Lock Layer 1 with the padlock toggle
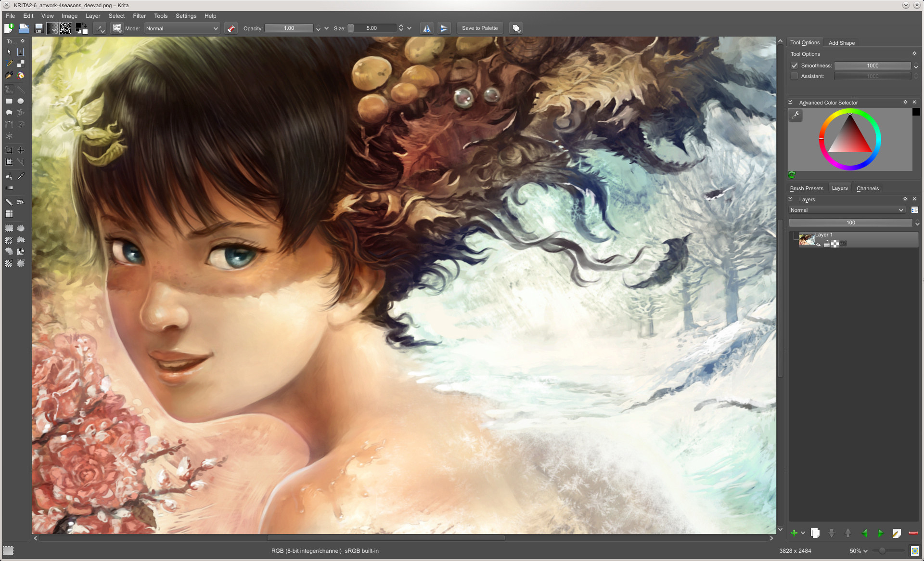The width and height of the screenshot is (924, 561). pyautogui.click(x=827, y=244)
